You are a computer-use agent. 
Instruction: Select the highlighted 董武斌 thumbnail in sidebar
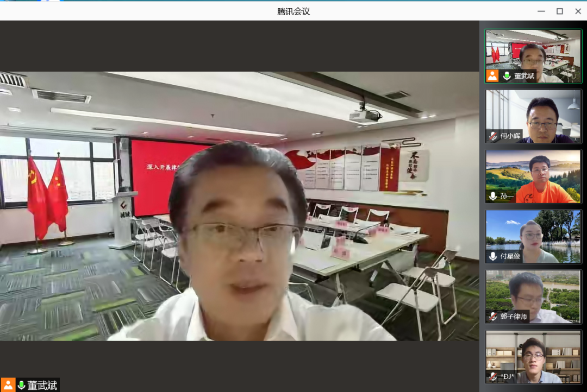533,55
